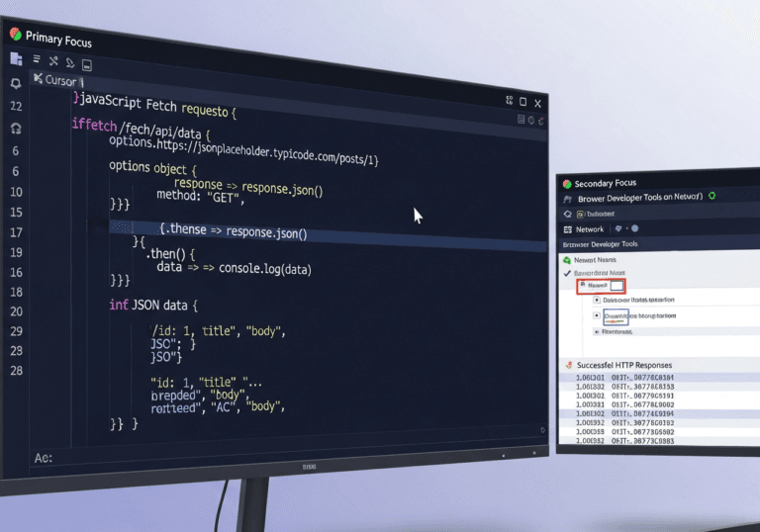This screenshot has width=760, height=532.
Task: Select the response row ending 38773C8983
Action: pyautogui.click(x=659, y=441)
